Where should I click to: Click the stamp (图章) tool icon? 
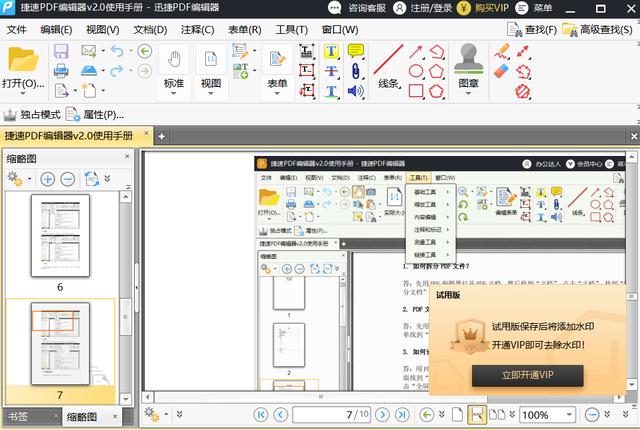pyautogui.click(x=466, y=60)
